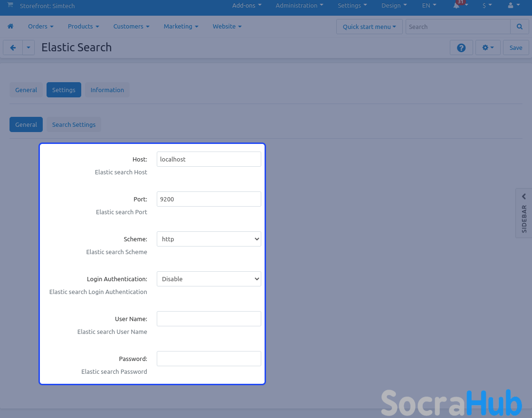Click the Host input field
Viewport: 532px width, 418px height.
click(209, 159)
